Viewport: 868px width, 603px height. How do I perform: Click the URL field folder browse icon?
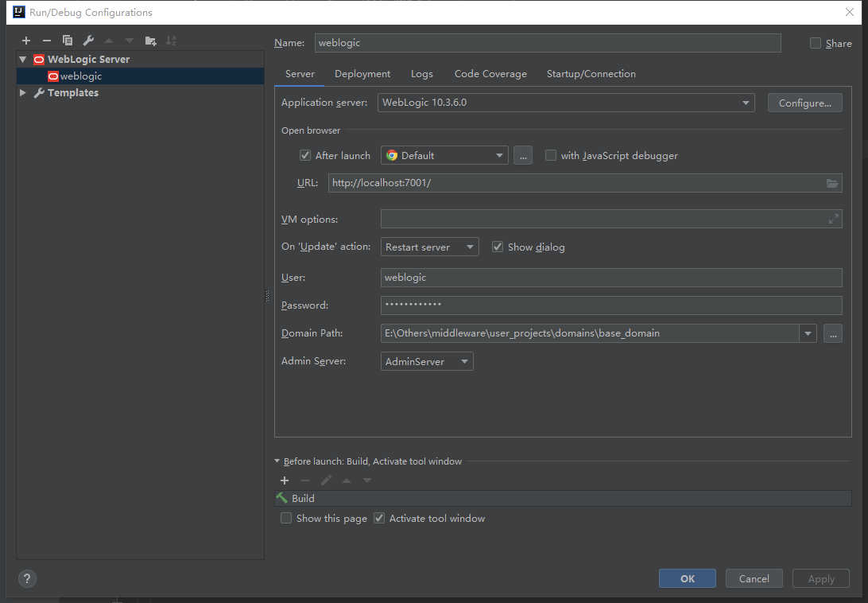point(832,183)
